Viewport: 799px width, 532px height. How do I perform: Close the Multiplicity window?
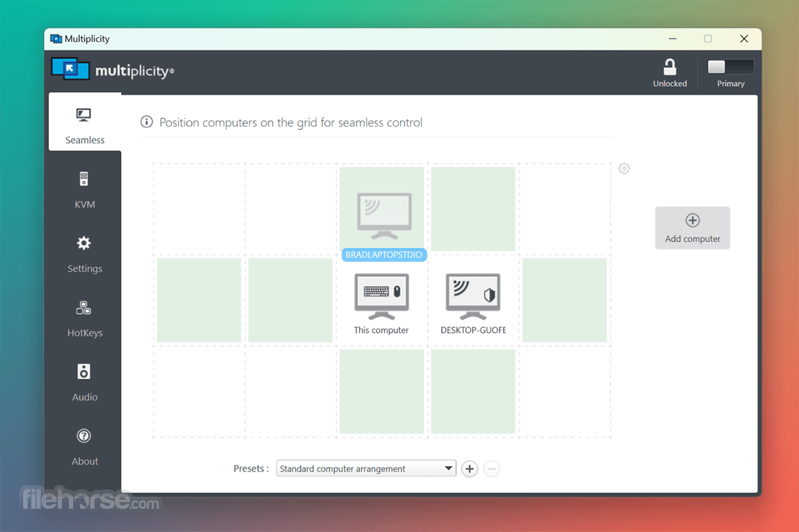pyautogui.click(x=744, y=39)
